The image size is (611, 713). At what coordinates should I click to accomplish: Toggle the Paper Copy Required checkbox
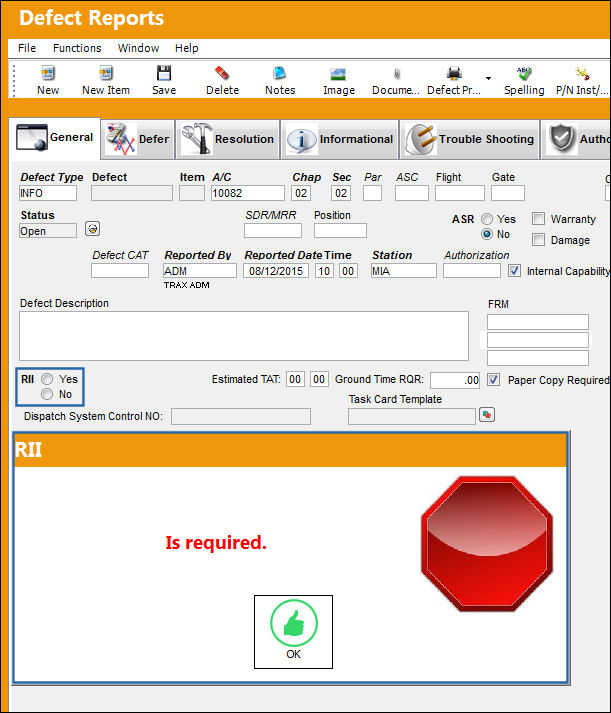(x=493, y=379)
